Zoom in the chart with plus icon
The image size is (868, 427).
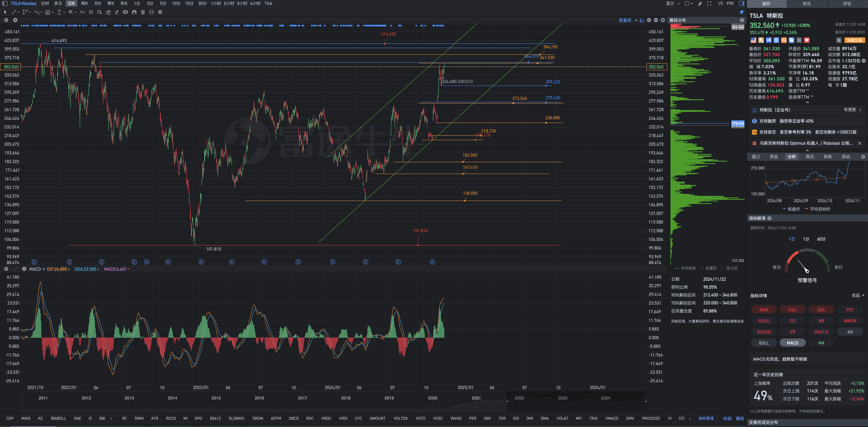click(663, 20)
